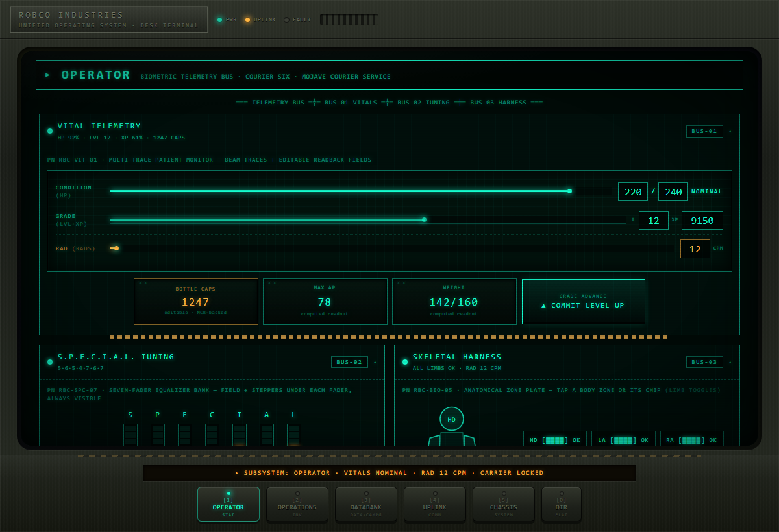Edit the BOTTLE CAPS value 1247
Screen dimensions: 779x532
pos(196,302)
